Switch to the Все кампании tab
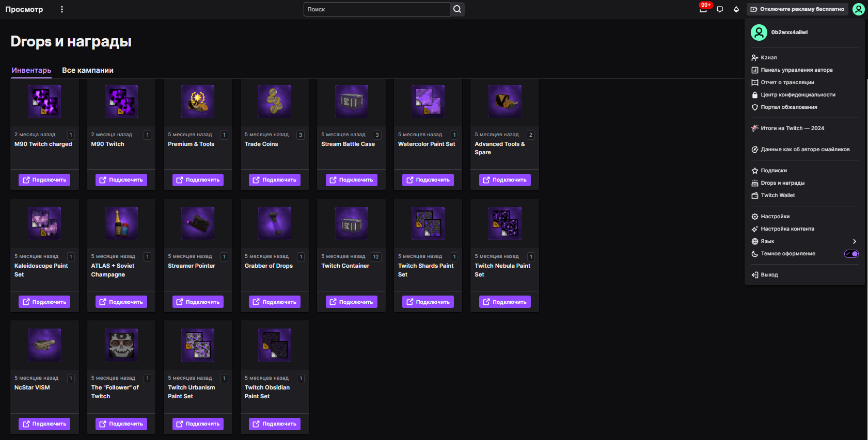The height and width of the screenshot is (440, 868). pos(88,70)
